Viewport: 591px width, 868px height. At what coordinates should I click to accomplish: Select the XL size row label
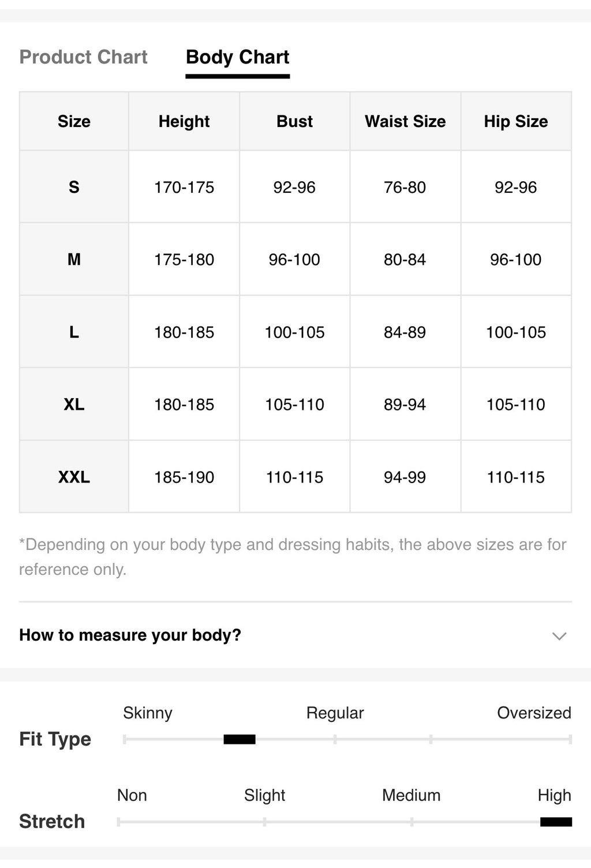74,405
